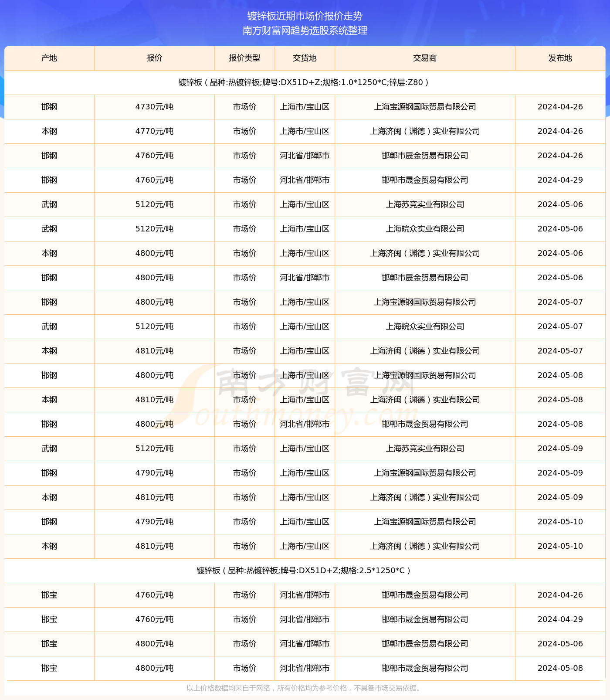Image resolution: width=610 pixels, height=700 pixels.
Task: Click 上海宝源钢国际贸易有限公司 in the 2024-04-26 row
Action: coord(425,107)
